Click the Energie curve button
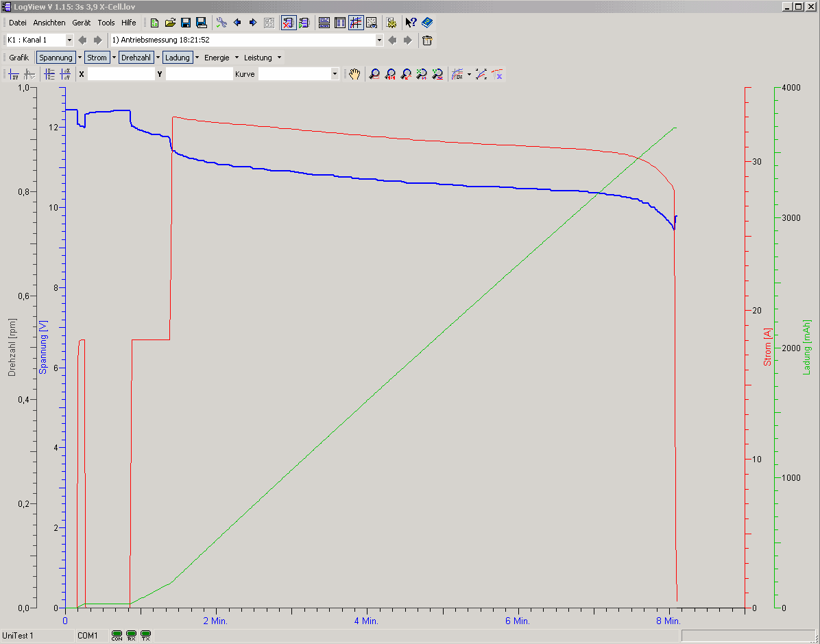Screen dimensions: 820x644 (217, 58)
